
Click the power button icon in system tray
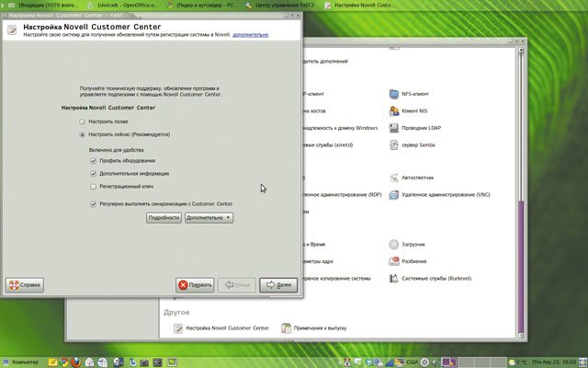pos(424,362)
